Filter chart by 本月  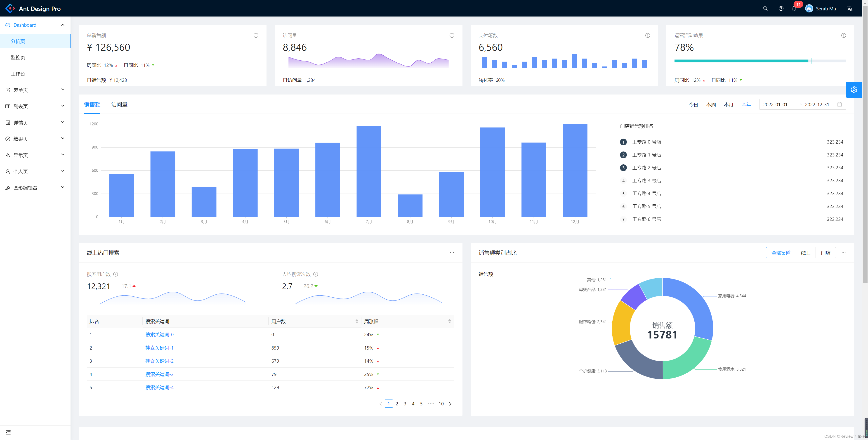coord(729,104)
